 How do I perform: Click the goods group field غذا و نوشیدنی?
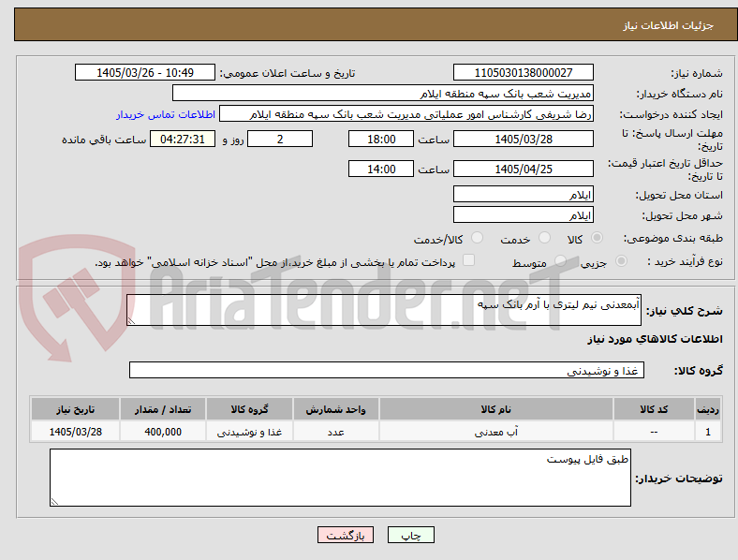pyautogui.click(x=387, y=370)
